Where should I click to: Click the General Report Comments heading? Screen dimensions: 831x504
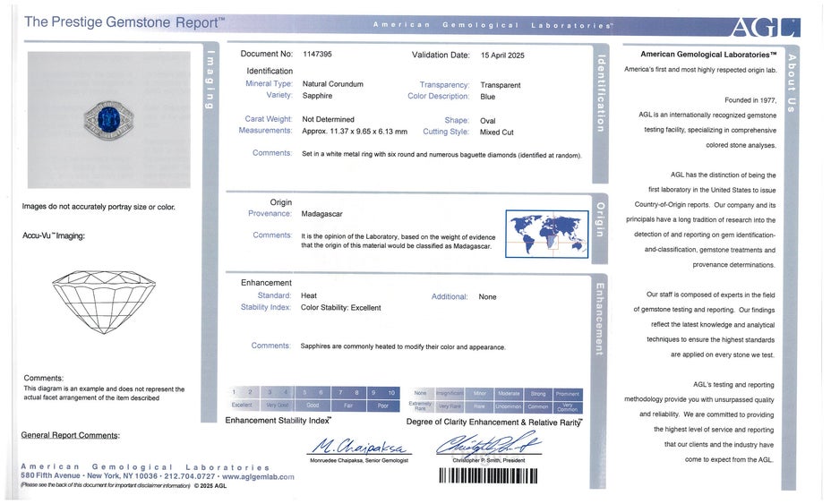70,435
